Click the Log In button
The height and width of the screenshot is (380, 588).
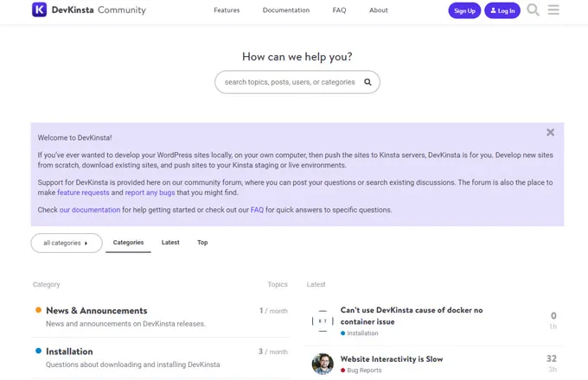502,10
